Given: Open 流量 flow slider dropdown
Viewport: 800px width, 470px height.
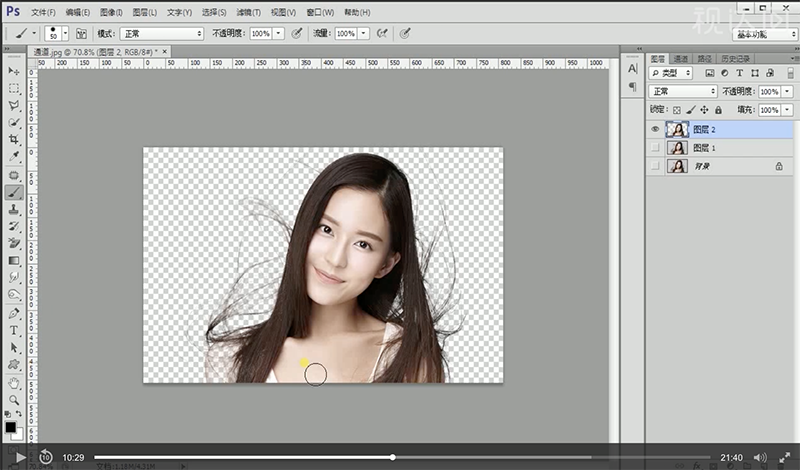Looking at the screenshot, I should (x=364, y=34).
